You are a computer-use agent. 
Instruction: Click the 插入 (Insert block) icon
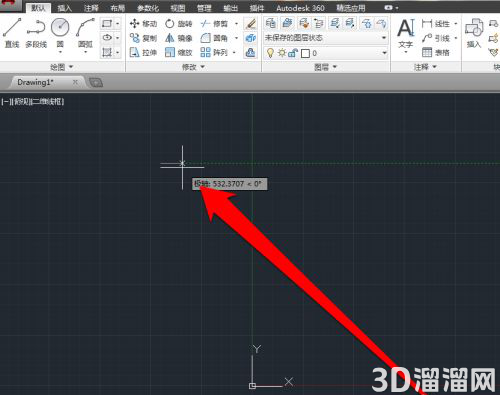coord(474,33)
